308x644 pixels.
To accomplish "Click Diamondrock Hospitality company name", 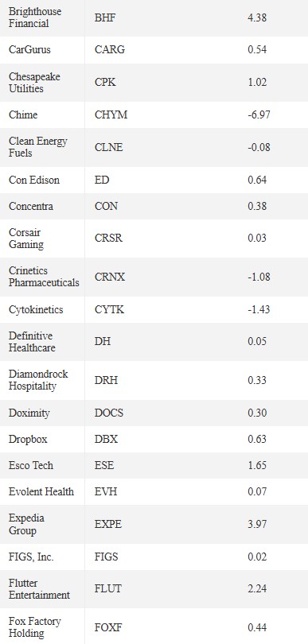I will pyautogui.click(x=38, y=380).
